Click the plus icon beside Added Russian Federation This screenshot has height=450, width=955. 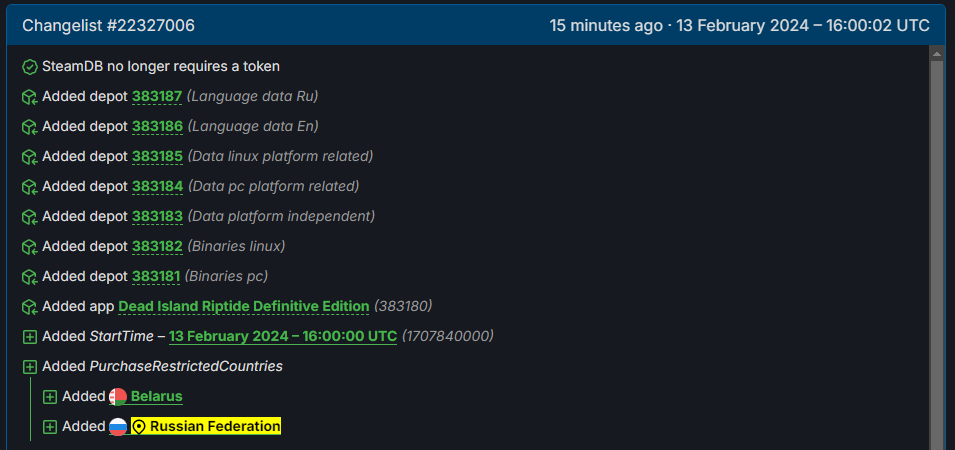coord(50,427)
